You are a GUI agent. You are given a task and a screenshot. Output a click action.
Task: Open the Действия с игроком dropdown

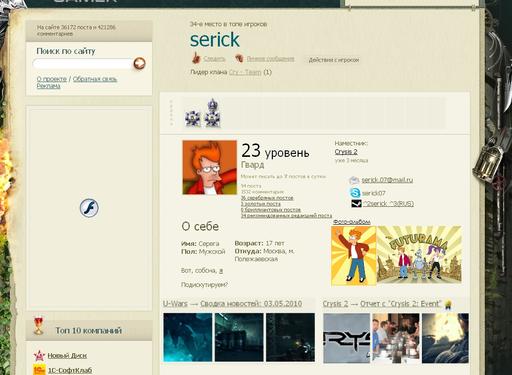(333, 60)
